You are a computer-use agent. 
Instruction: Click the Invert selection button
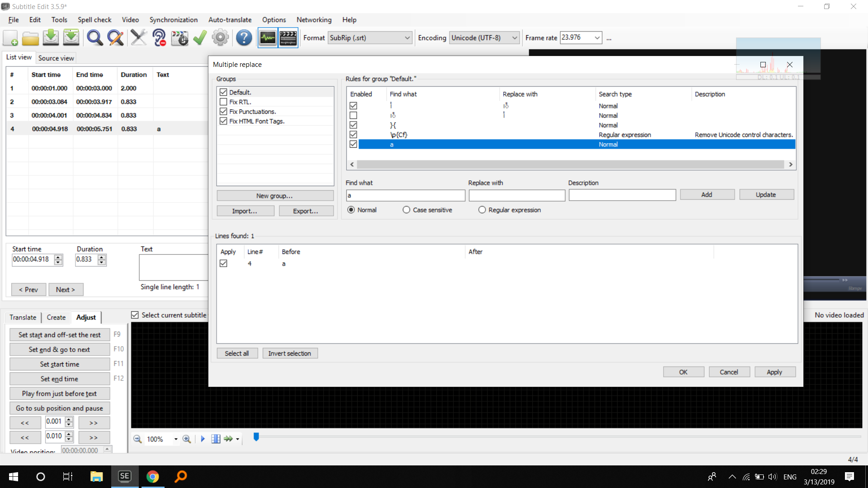[290, 353]
